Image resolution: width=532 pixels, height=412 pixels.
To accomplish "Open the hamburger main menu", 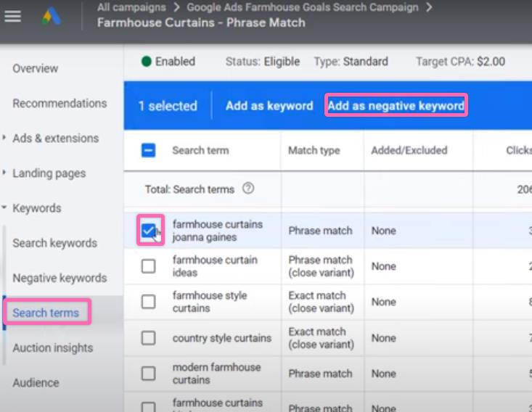I will (x=12, y=15).
